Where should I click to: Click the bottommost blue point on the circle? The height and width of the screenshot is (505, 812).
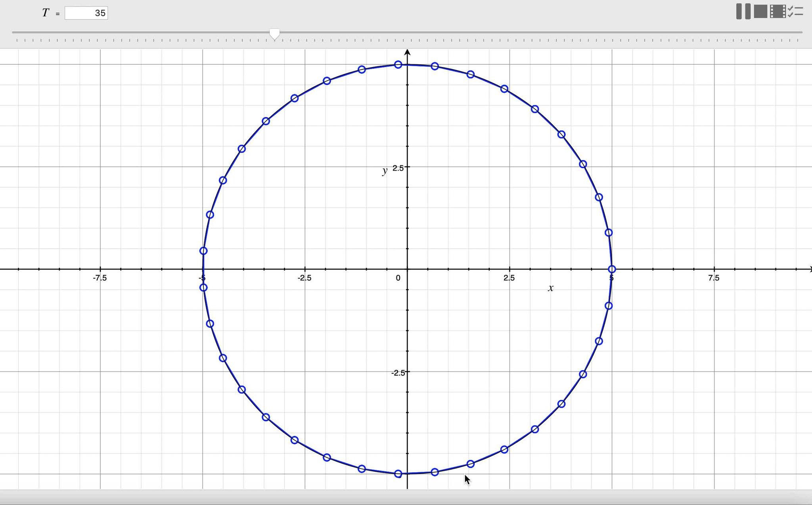click(x=398, y=474)
